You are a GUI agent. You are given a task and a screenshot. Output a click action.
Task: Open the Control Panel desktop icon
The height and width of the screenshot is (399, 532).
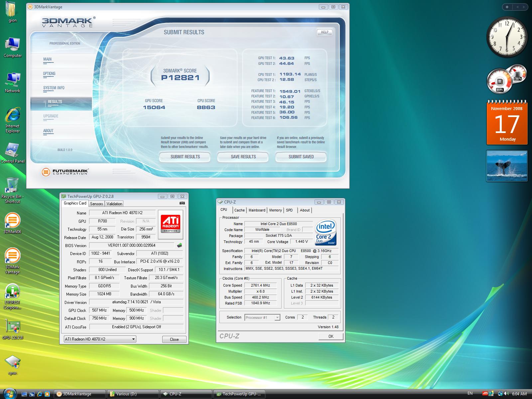point(13,153)
